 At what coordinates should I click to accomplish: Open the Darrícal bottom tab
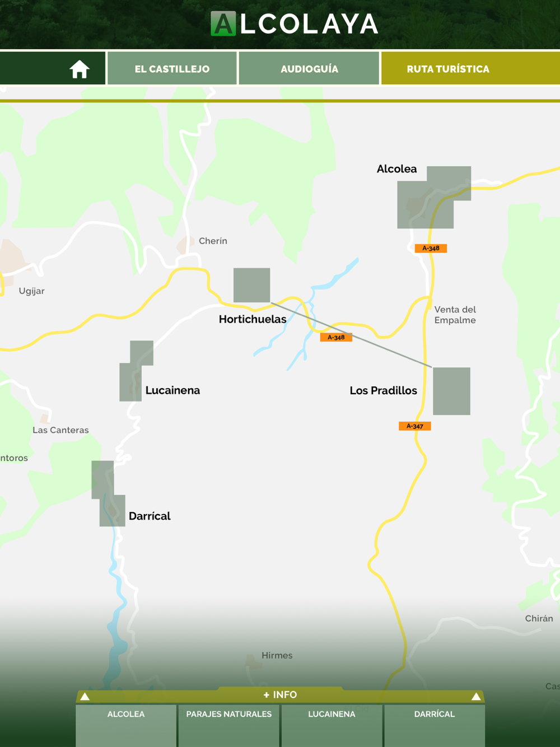[435, 726]
